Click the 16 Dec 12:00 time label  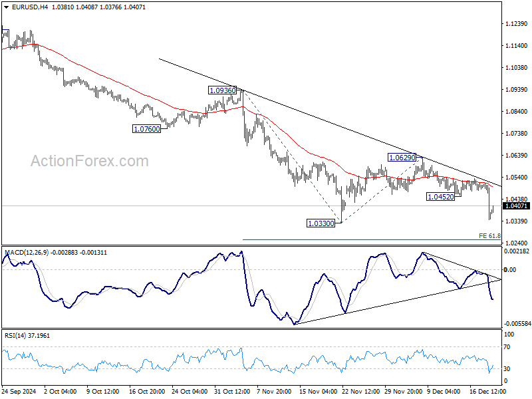(x=487, y=391)
